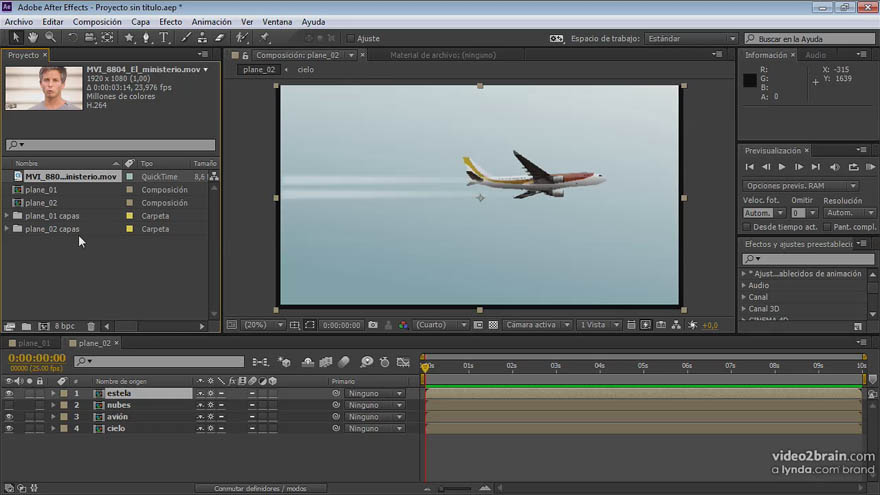880x495 pixels.
Task: Expand the plane_02 capas folder
Action: (x=7, y=229)
